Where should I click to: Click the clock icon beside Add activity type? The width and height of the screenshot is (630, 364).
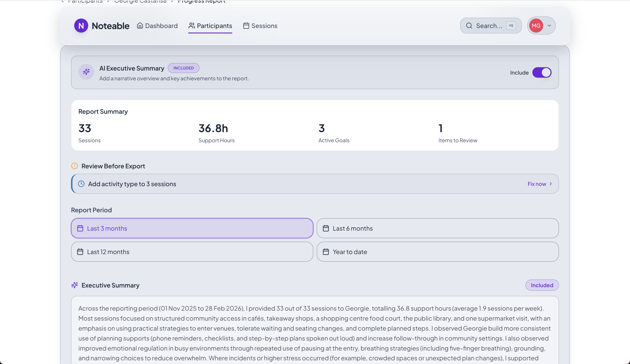tap(81, 184)
